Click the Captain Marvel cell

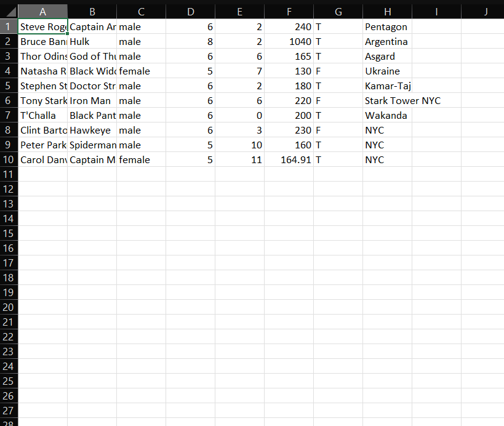pos(92,159)
